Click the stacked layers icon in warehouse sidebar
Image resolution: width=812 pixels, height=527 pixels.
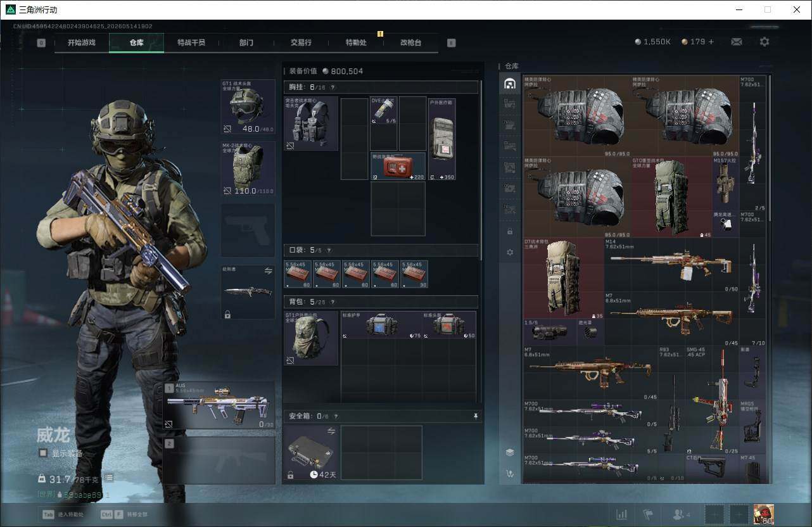pos(510,452)
